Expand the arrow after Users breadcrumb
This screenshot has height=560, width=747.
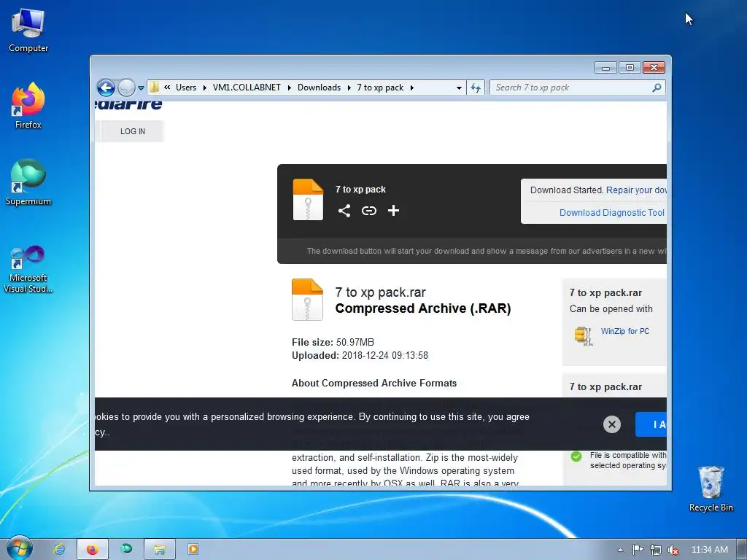click(x=205, y=87)
